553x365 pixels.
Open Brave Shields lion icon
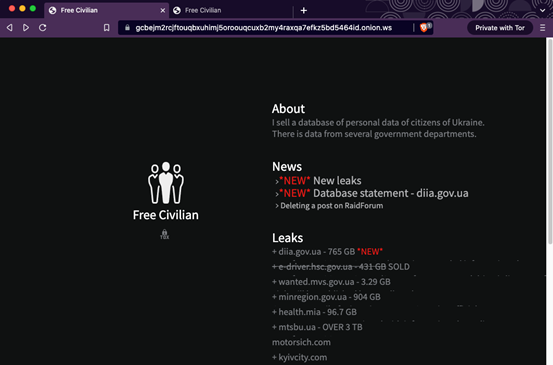pyautogui.click(x=424, y=28)
